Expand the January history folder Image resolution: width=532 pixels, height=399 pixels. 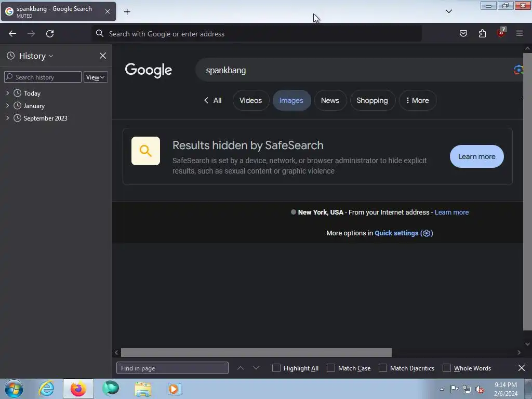pyautogui.click(x=7, y=105)
